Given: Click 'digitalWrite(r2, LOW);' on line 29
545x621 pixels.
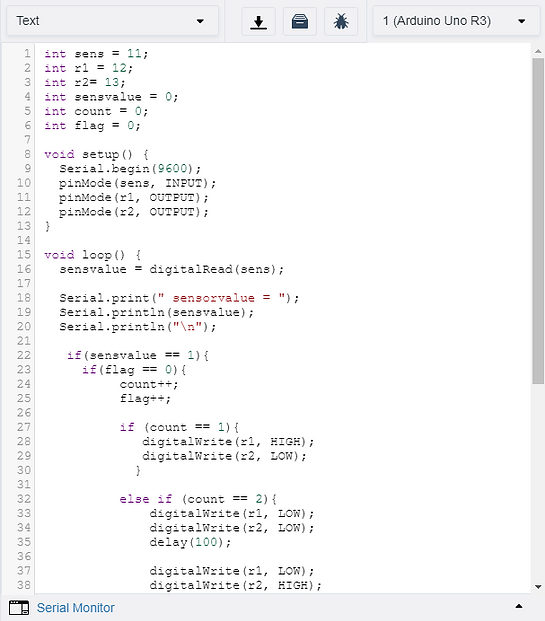Looking at the screenshot, I should (x=225, y=456).
